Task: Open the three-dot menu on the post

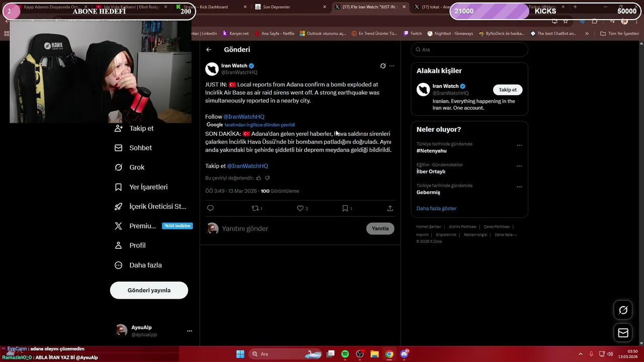Action: [x=392, y=66]
